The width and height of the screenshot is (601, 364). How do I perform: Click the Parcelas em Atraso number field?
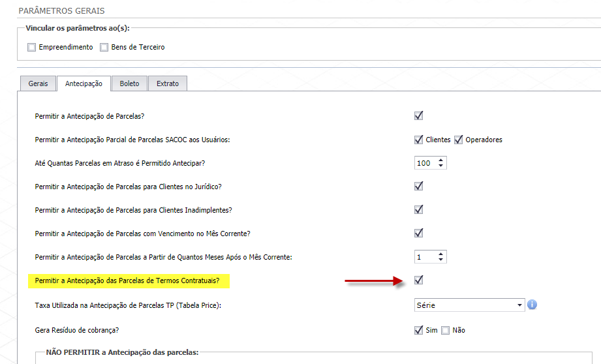425,163
